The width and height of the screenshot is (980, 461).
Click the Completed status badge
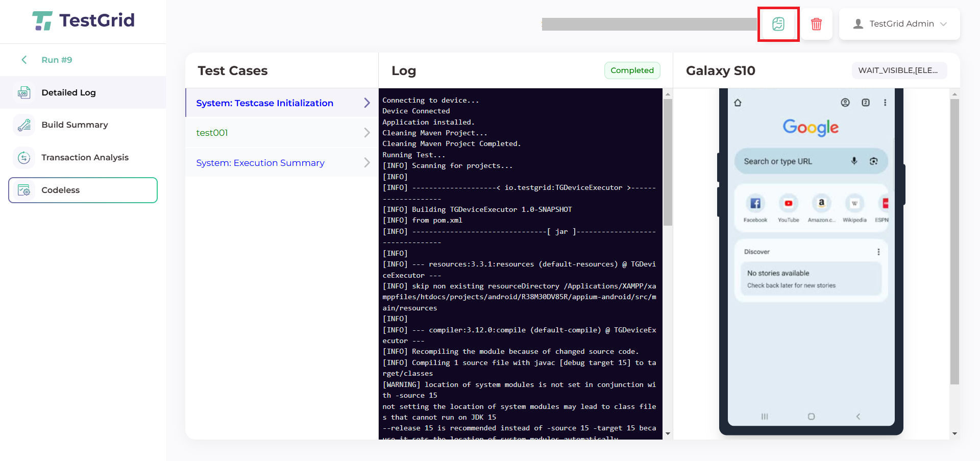(632, 70)
